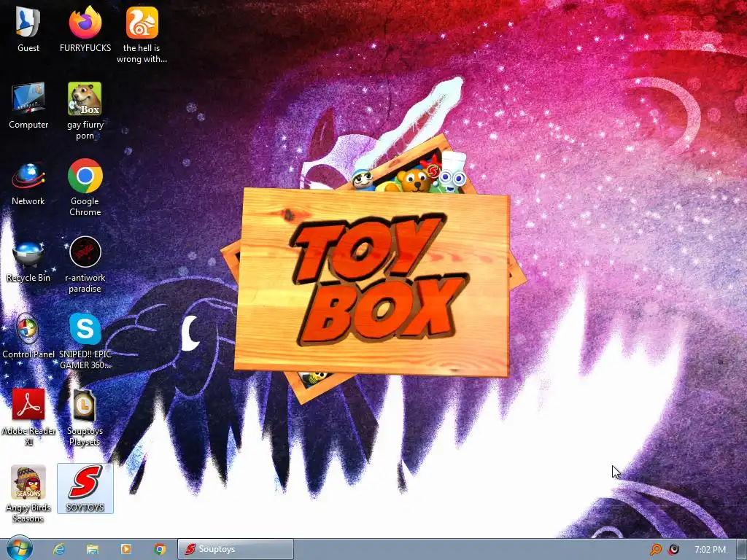Screen dimensions: 747x560
Task: Click the orange magnifier system tray icon
Action: coord(656,550)
